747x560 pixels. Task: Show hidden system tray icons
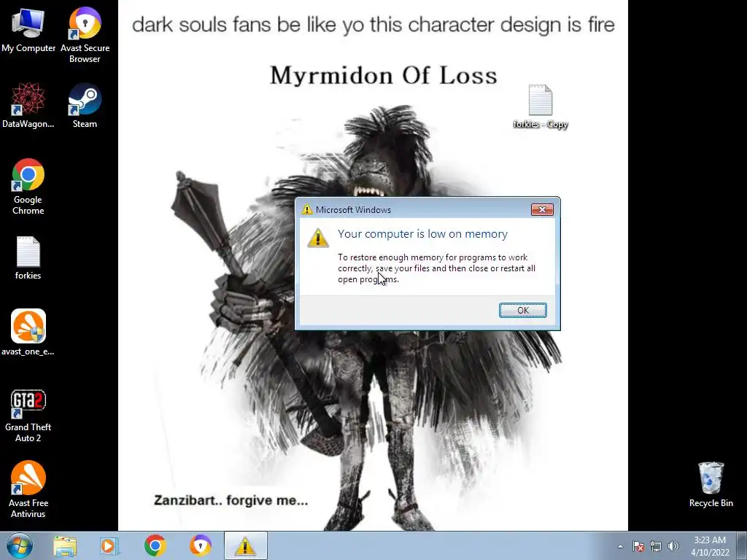[620, 546]
